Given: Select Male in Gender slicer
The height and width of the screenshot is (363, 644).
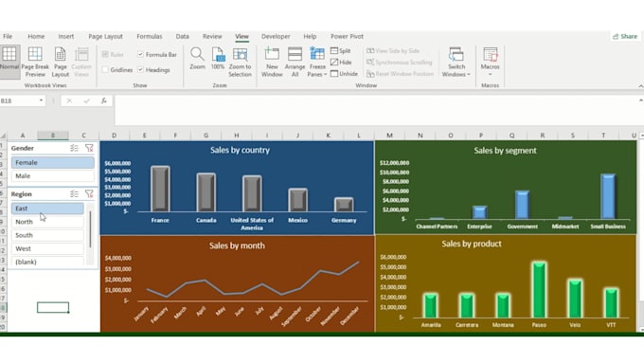Looking at the screenshot, I should tap(53, 176).
